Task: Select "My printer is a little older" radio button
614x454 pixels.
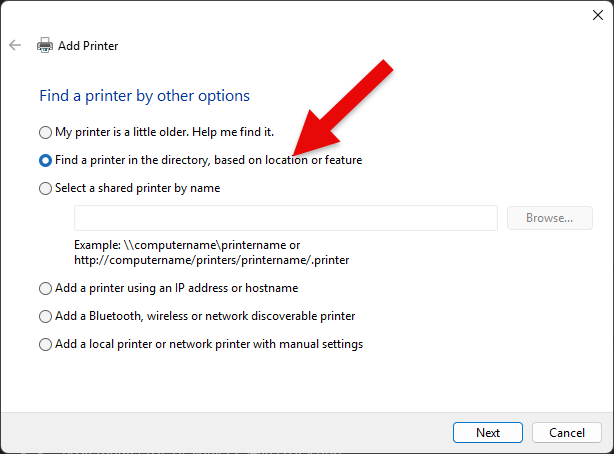Action: pyautogui.click(x=45, y=132)
